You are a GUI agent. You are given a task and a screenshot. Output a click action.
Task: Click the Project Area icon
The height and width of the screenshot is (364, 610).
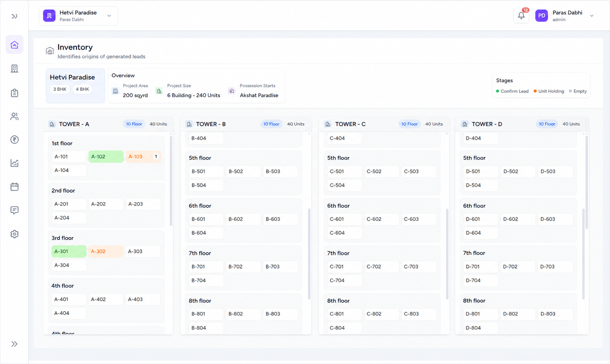[x=115, y=91]
